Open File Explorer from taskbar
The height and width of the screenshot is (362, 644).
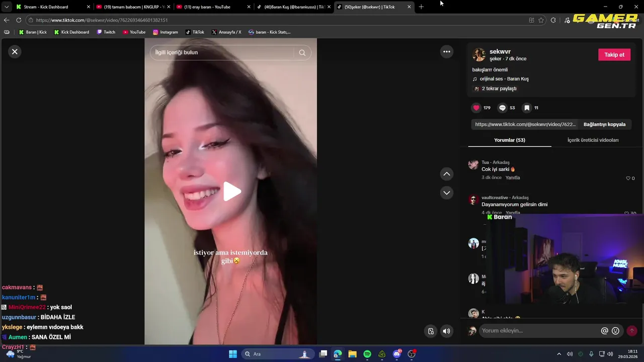tap(352, 354)
